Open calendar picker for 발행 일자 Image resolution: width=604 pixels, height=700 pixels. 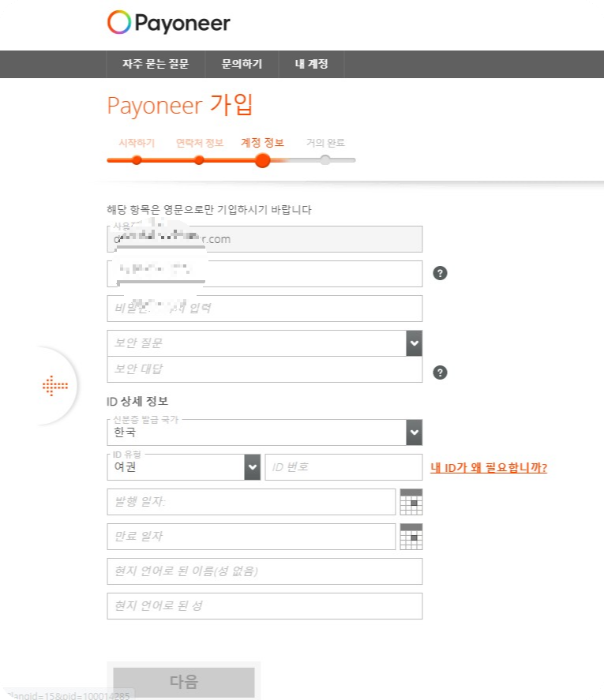click(x=411, y=502)
